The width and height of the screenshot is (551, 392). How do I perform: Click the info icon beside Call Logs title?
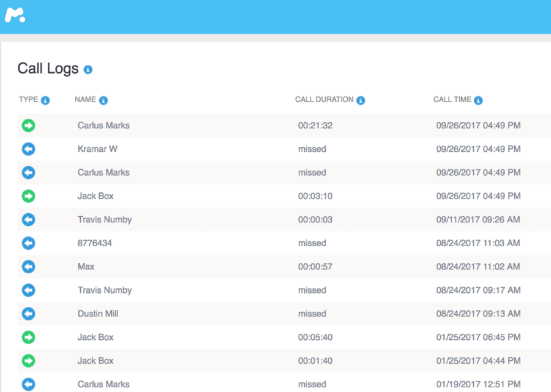[x=88, y=70]
